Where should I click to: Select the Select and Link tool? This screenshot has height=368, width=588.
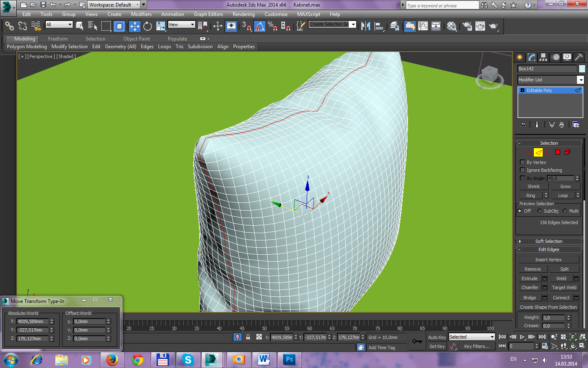click(x=9, y=26)
